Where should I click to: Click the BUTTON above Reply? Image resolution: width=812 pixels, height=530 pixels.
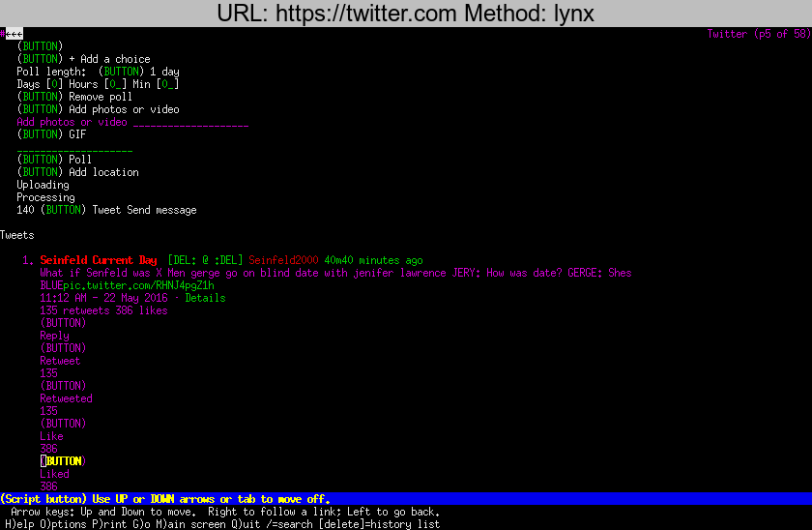tap(63, 323)
